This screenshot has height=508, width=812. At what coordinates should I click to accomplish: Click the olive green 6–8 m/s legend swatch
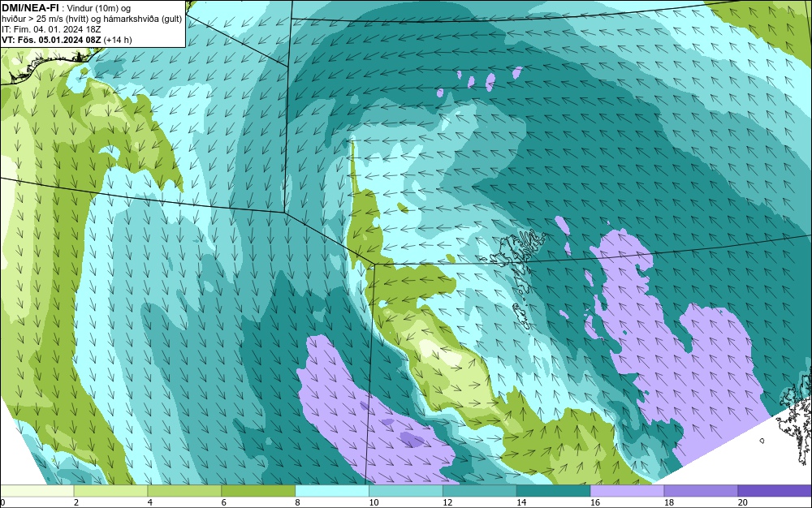click(258, 491)
